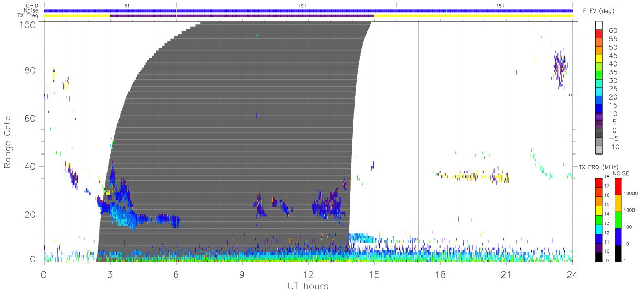This screenshot has width=644, height=297.
Task: Pick the white top segment of ELEV colorbar
Action: (x=599, y=26)
